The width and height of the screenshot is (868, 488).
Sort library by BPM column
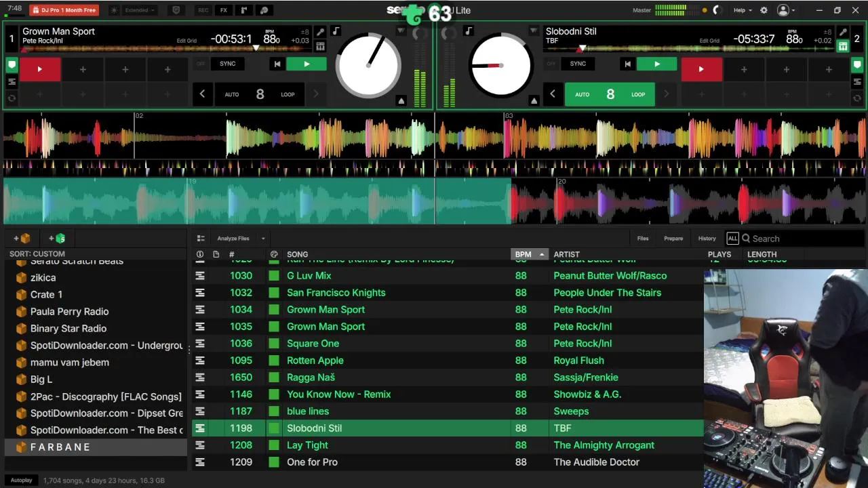click(529, 254)
